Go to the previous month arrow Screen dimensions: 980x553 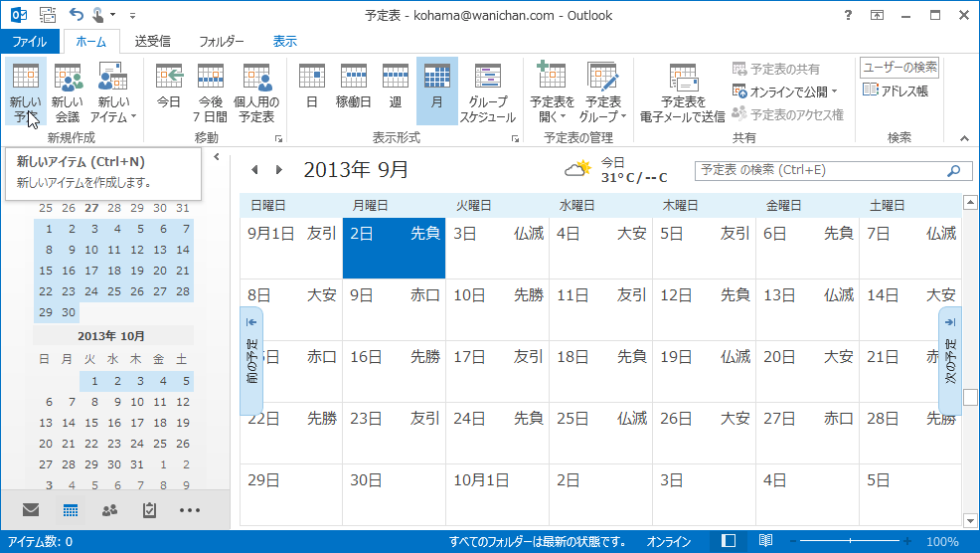point(254,169)
